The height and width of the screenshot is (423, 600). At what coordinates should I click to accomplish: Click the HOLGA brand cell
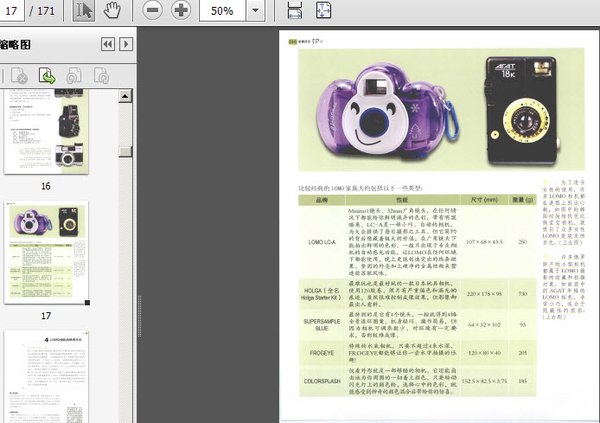coord(322,294)
